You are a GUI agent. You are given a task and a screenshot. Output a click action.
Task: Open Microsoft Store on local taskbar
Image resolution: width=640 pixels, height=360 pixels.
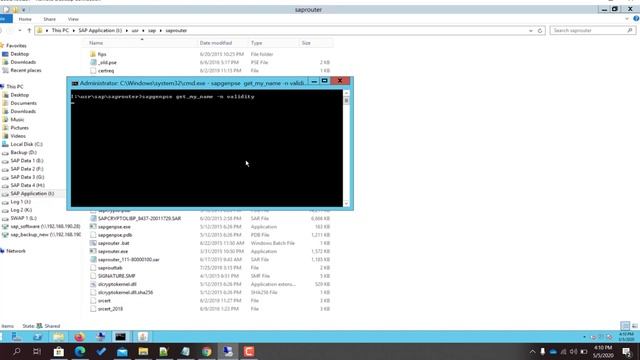tap(59, 351)
